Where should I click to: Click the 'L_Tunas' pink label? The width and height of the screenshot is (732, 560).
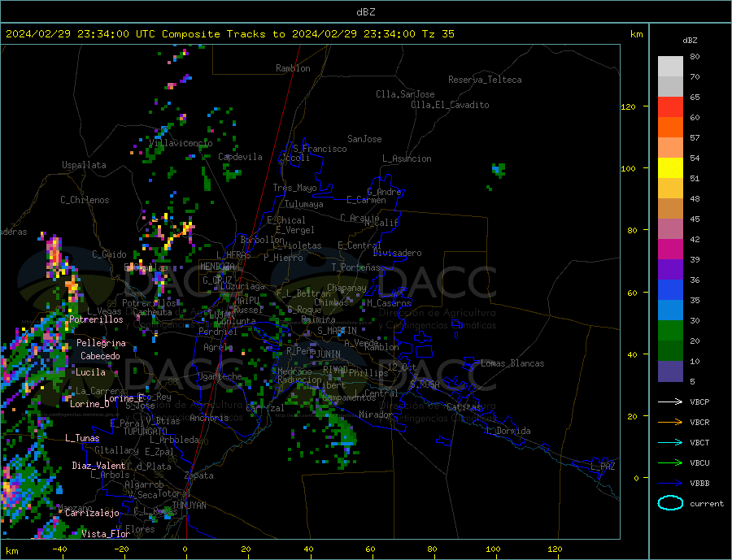[x=82, y=438]
